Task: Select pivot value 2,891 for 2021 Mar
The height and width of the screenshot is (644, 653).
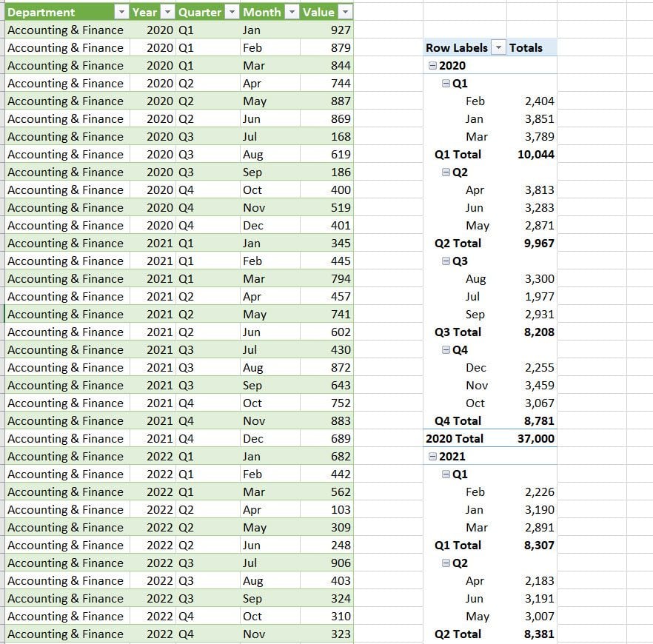Action: tap(532, 528)
